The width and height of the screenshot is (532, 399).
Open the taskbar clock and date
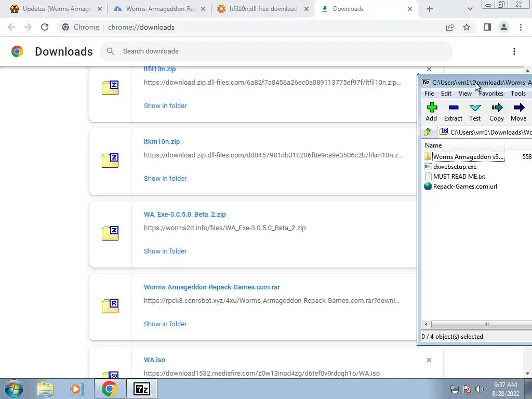(506, 389)
